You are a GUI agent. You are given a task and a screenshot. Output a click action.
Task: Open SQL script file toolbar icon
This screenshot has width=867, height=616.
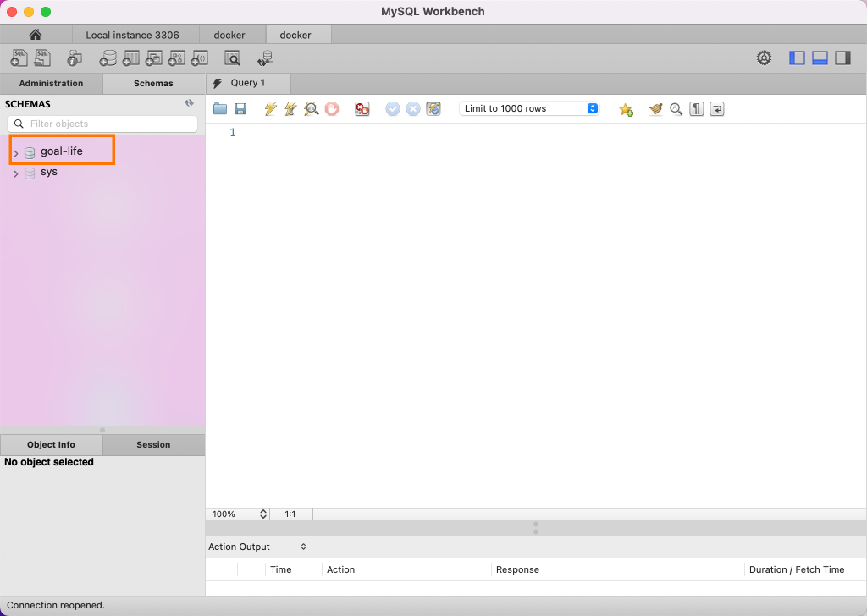[x=42, y=58]
